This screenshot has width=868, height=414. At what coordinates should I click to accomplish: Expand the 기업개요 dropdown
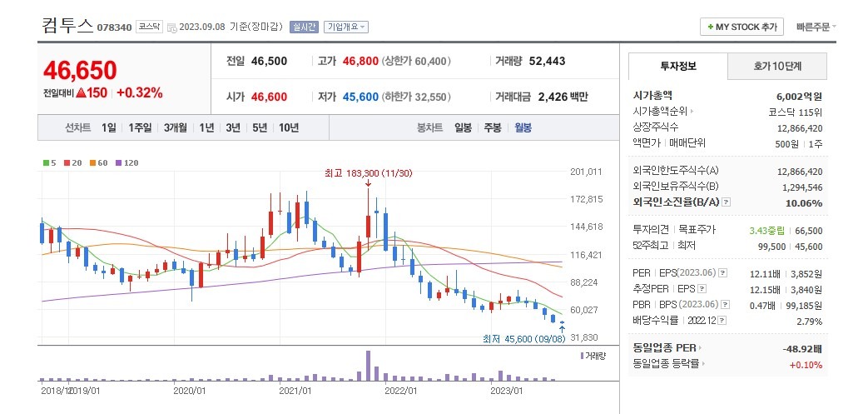346,27
